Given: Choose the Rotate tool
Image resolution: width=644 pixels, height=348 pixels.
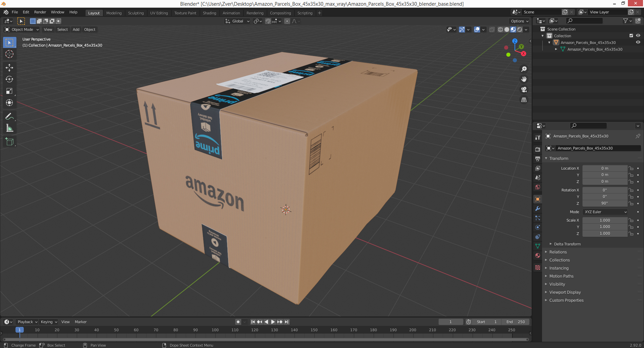Looking at the screenshot, I should [x=9, y=79].
